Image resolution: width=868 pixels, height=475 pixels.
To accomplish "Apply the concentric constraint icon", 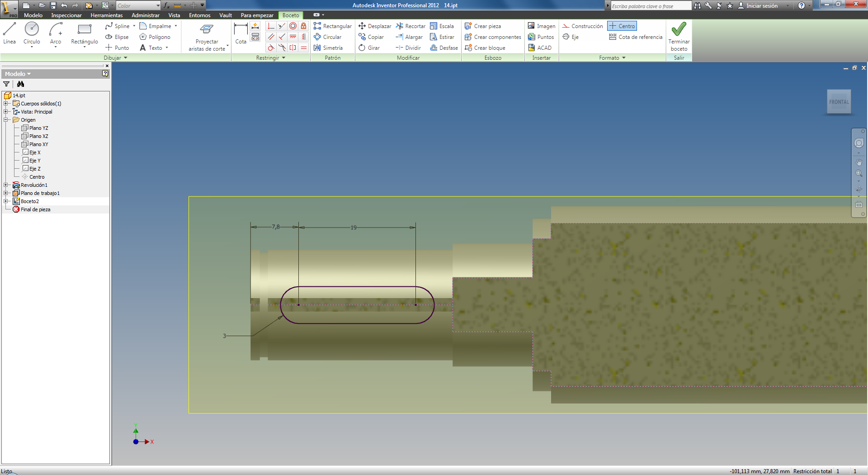I will point(293,26).
